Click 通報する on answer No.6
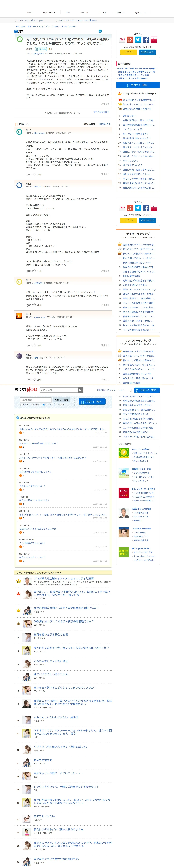This screenshot has height=868, width=174. pyautogui.click(x=105, y=174)
